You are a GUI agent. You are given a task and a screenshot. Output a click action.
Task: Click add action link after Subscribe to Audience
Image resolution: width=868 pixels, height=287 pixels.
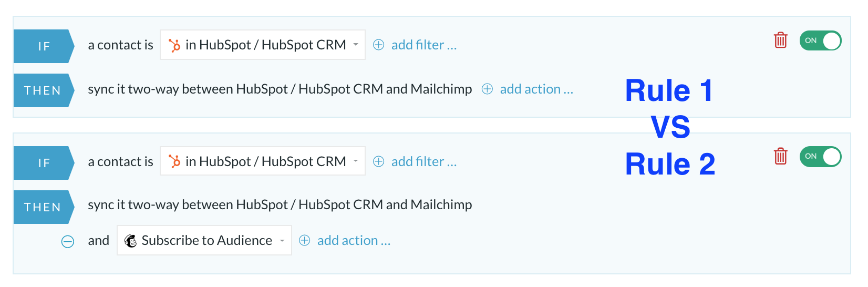(x=354, y=240)
